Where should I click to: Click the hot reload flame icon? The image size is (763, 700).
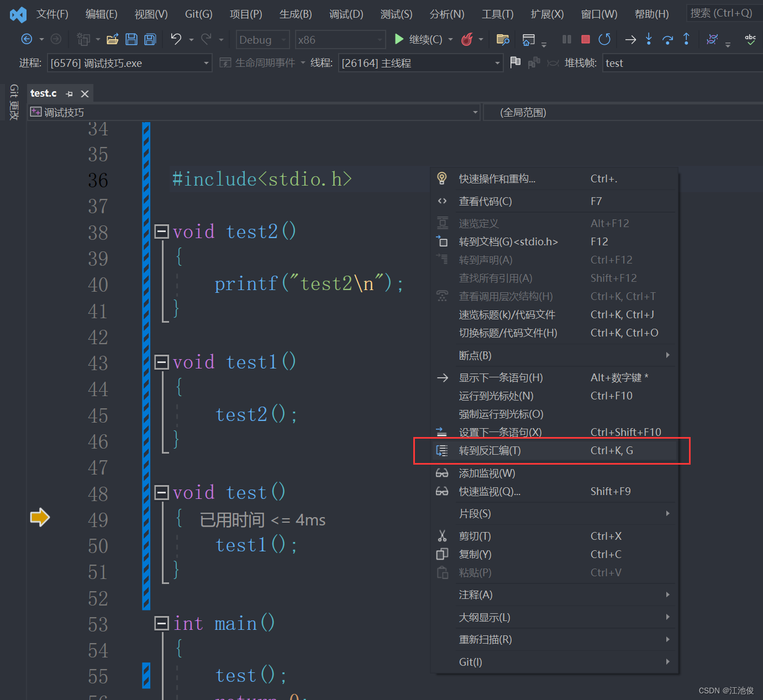[x=467, y=39]
